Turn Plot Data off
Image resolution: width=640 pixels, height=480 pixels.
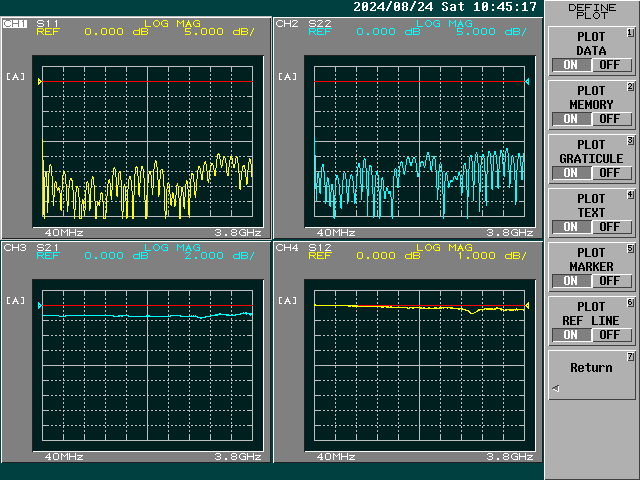(612, 65)
